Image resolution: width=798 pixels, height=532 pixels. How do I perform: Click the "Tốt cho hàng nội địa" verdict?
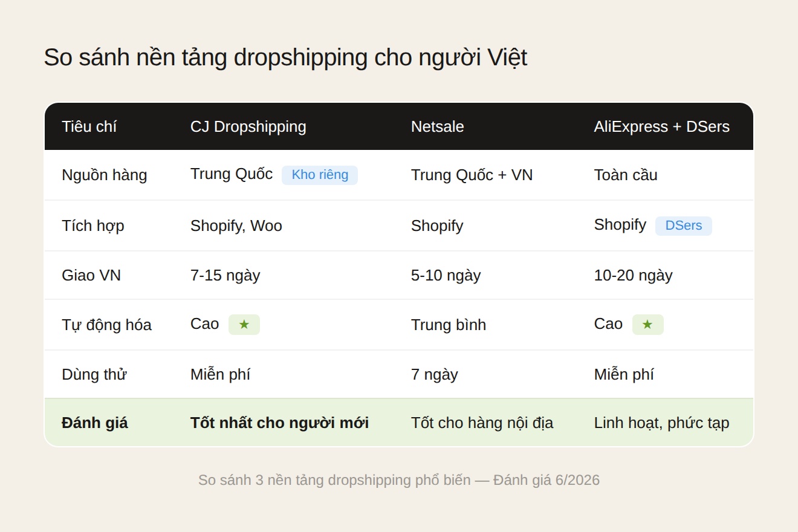tap(482, 423)
